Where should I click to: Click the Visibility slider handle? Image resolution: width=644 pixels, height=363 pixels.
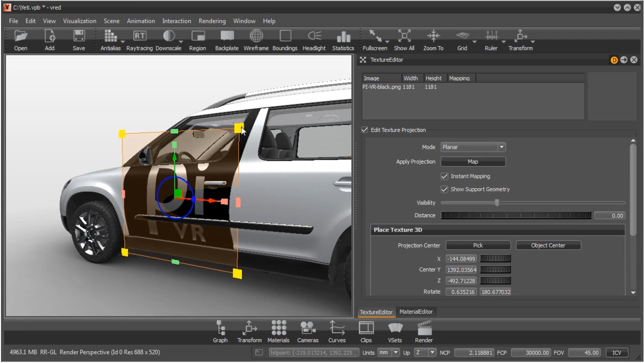coord(497,202)
